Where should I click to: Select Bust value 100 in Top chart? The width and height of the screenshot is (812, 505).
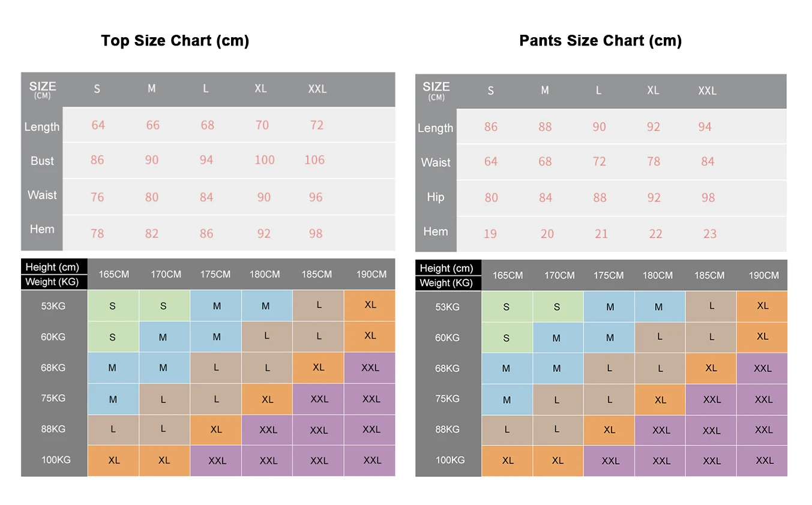point(264,160)
